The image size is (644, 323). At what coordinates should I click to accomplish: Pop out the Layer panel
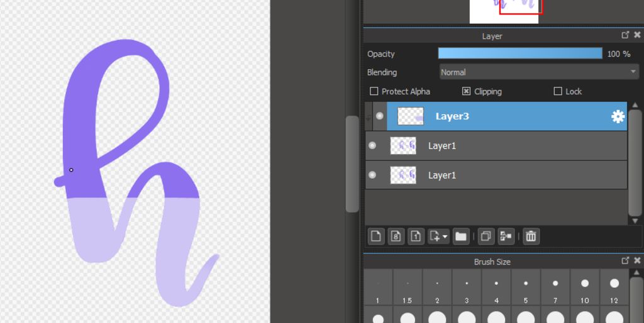pos(625,35)
